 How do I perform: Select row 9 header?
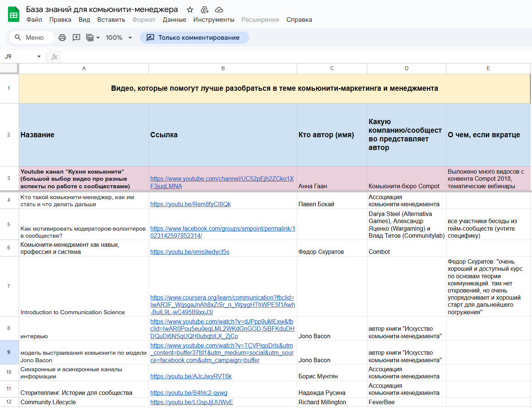[x=9, y=352]
